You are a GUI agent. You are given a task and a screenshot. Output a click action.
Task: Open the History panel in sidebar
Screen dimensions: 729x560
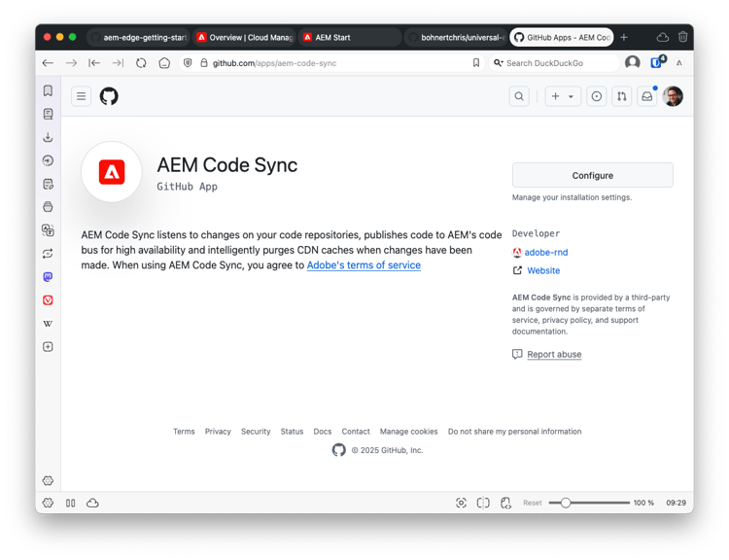[x=48, y=160]
